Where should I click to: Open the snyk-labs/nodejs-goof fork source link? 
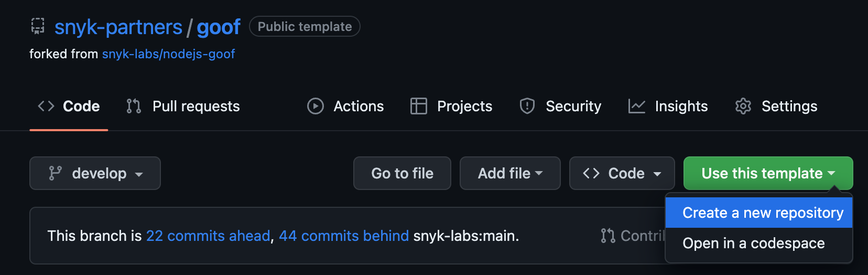coord(168,54)
